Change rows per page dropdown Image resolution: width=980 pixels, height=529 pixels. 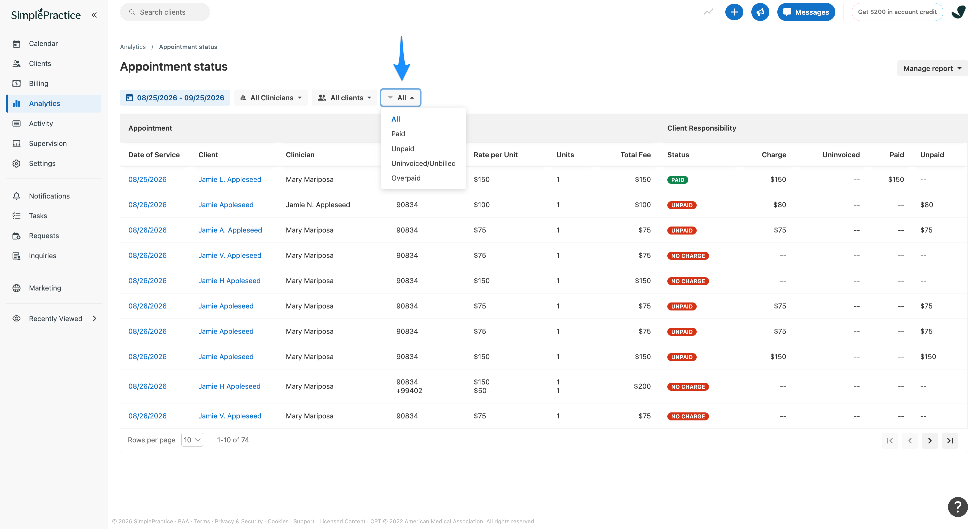(192, 440)
